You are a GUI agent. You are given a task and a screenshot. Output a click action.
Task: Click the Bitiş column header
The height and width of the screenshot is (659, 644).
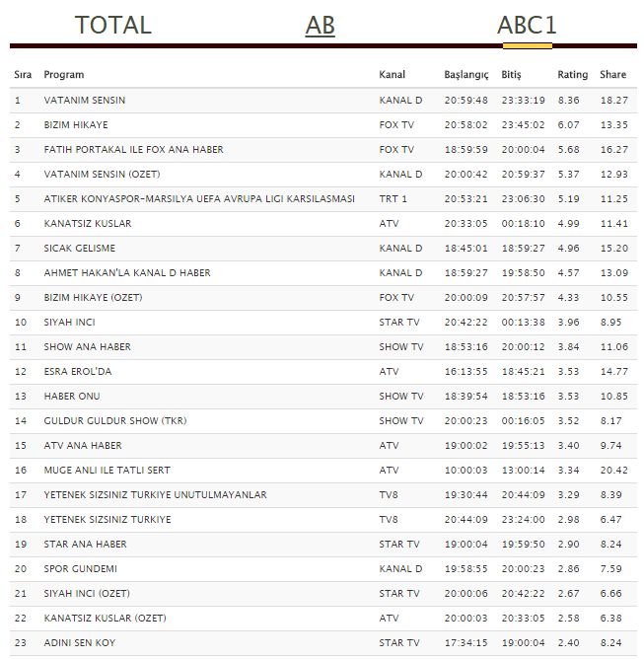click(511, 75)
